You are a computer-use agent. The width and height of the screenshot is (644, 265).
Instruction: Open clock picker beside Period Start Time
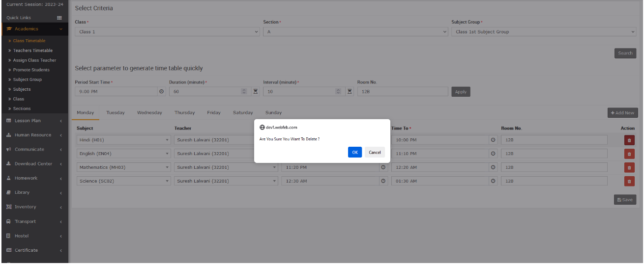(x=161, y=92)
